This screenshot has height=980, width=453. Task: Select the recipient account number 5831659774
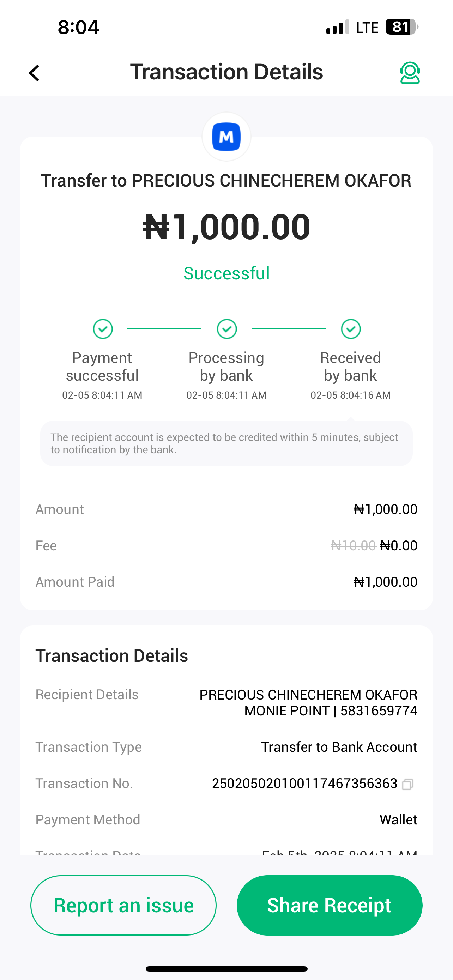click(x=379, y=710)
